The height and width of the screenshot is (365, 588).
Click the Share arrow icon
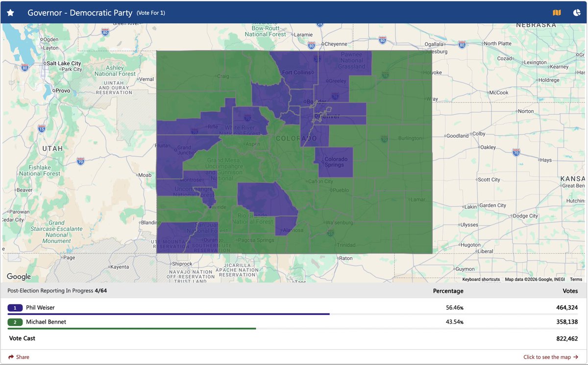click(x=11, y=357)
